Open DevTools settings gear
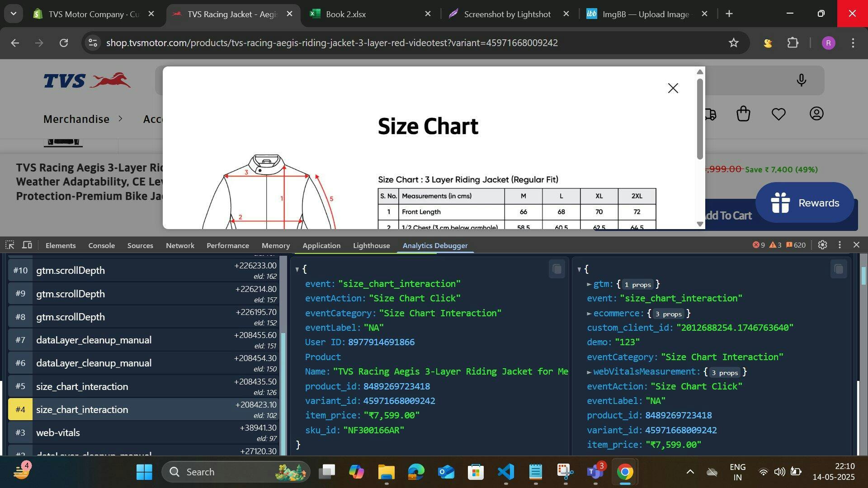This screenshot has width=868, height=488. (822, 245)
